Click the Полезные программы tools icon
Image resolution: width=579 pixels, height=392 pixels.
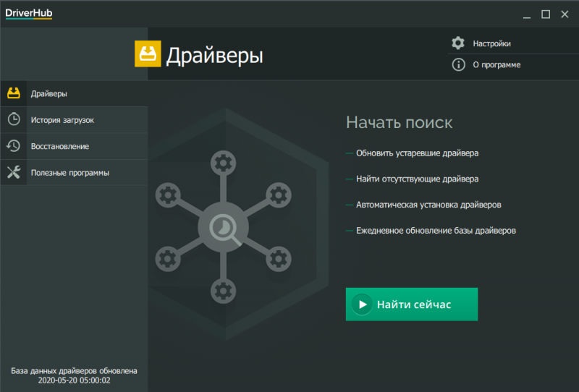click(14, 172)
